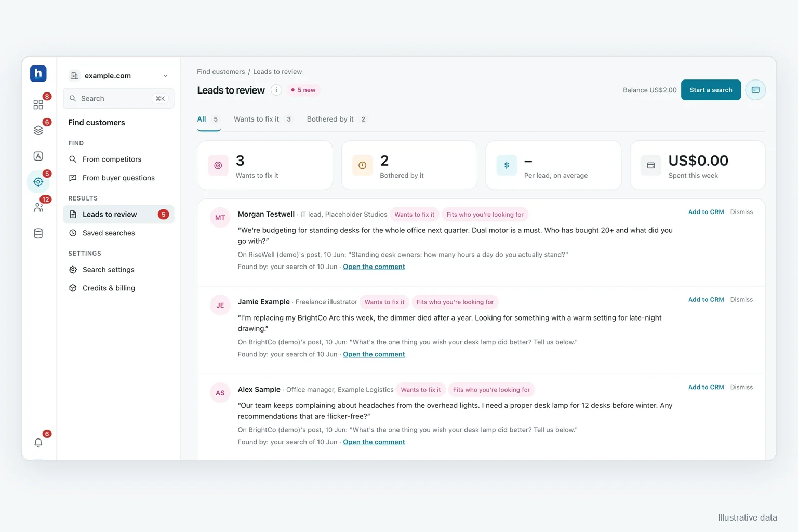
Task: Focus the sidebar Search field
Action: (x=118, y=98)
